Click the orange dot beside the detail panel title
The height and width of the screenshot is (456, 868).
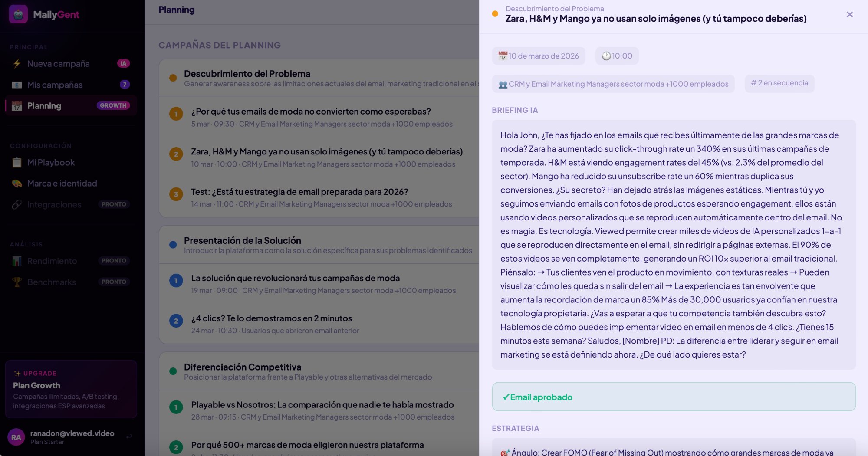[x=495, y=14]
